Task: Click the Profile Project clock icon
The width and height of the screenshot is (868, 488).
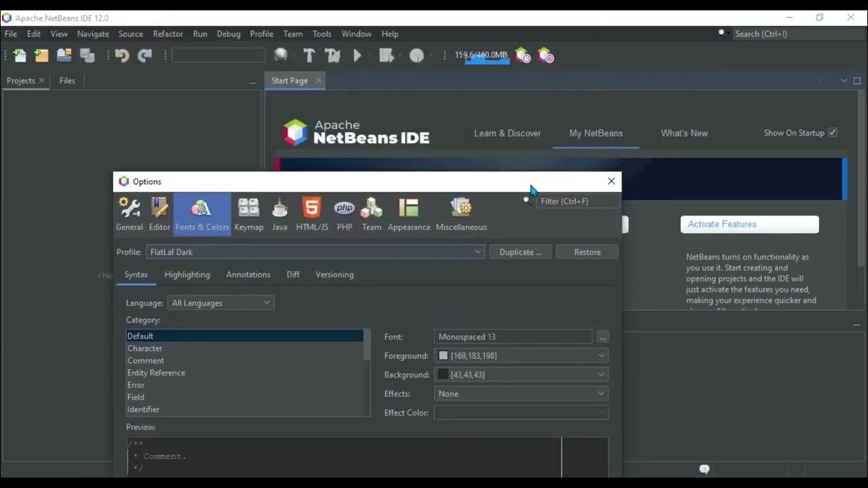Action: pyautogui.click(x=417, y=56)
